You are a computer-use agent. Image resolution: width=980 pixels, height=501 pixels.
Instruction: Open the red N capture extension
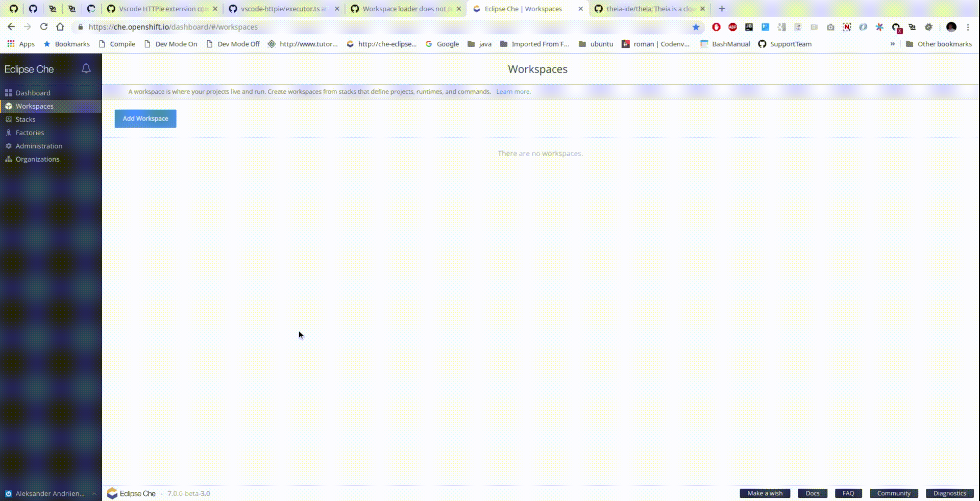pyautogui.click(x=847, y=27)
